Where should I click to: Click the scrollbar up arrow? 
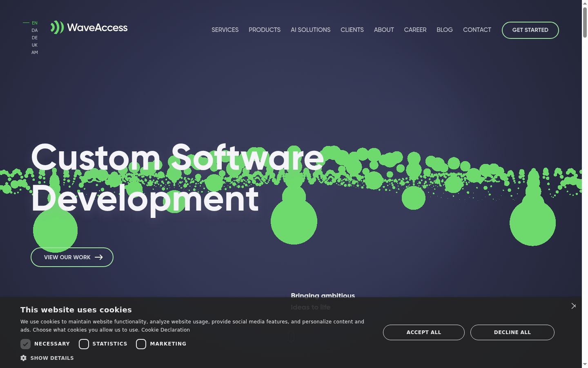585,3
